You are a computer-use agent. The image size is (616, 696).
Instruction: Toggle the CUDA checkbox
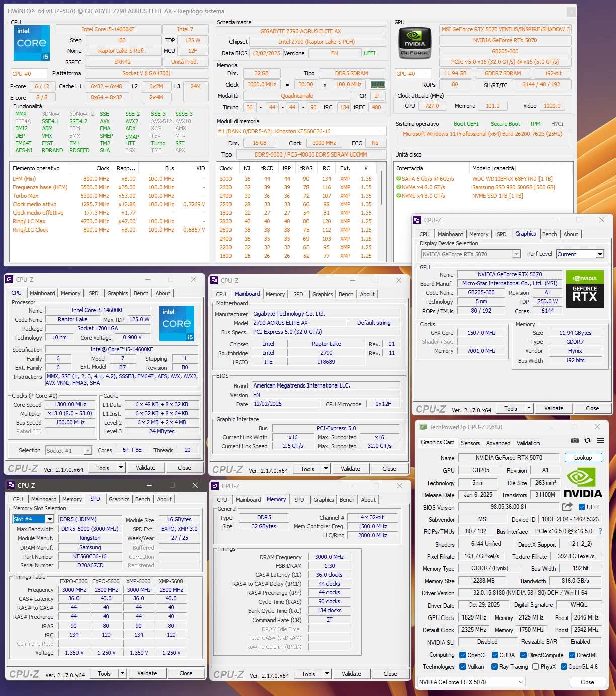495,655
